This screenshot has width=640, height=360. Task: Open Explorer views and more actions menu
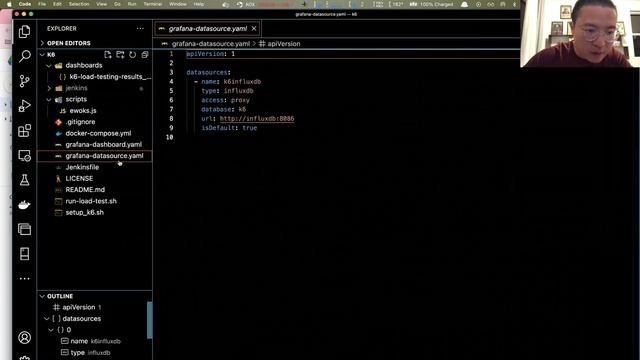point(140,29)
